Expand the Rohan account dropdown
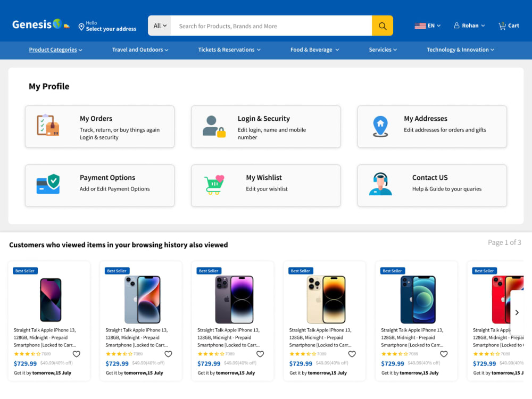Image resolution: width=532 pixels, height=399 pixels. [x=473, y=26]
